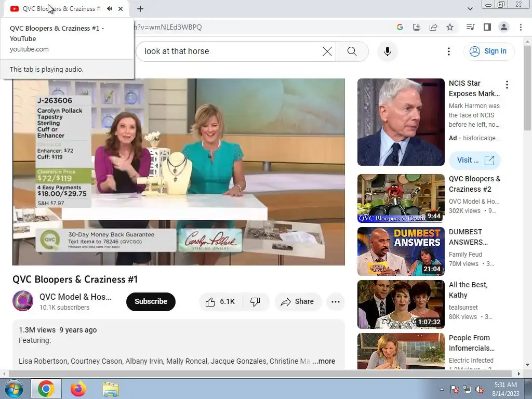The image size is (532, 399).
Task: Open the Action Center flag icon
Action: click(454, 389)
